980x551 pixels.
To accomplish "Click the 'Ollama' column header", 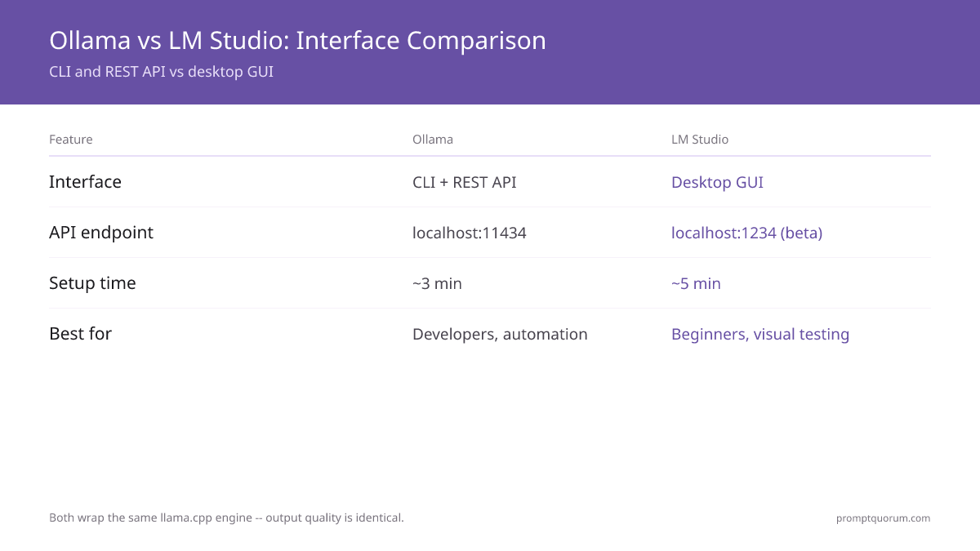I will pos(433,140).
